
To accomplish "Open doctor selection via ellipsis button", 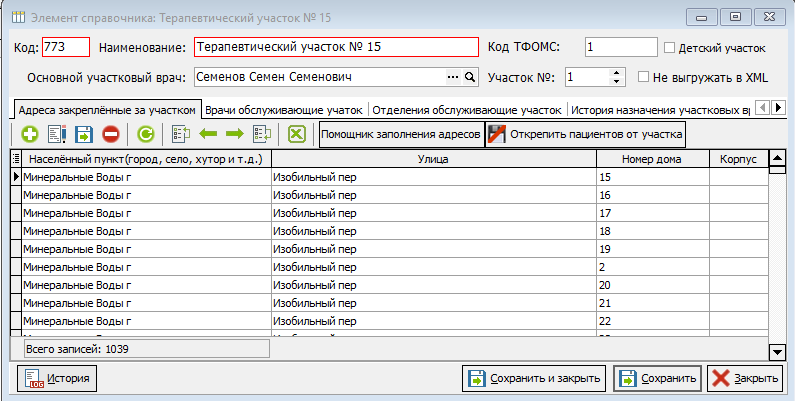I will pos(452,78).
